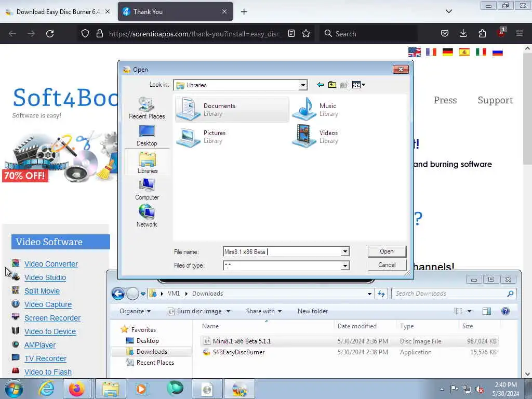Viewport: 532px width, 399px height.
Task: Switch site language to Russian flag
Action: [497, 52]
